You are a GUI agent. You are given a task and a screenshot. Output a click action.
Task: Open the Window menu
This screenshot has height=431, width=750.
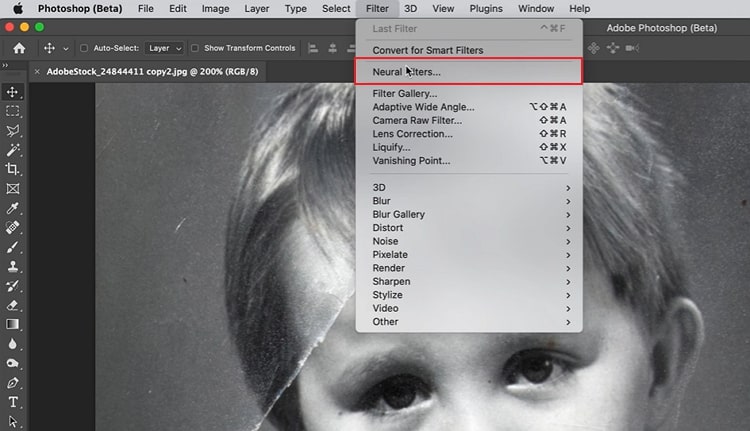coord(536,9)
